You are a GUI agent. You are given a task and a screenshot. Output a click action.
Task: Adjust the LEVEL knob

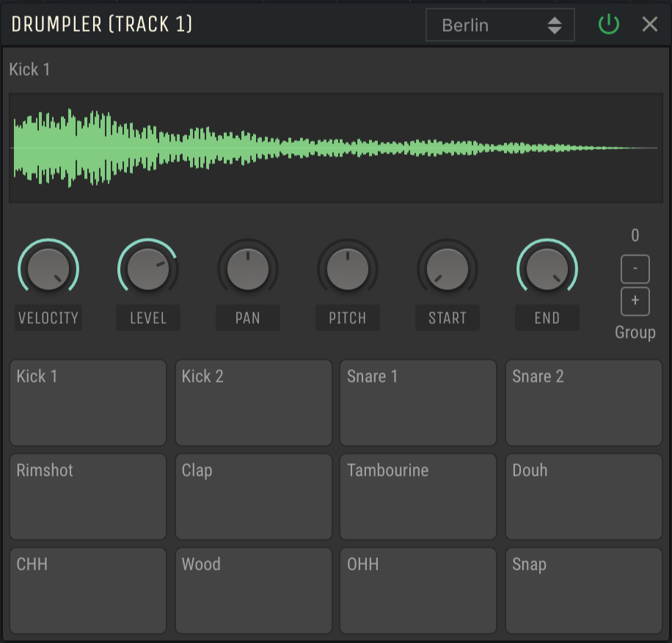147,268
